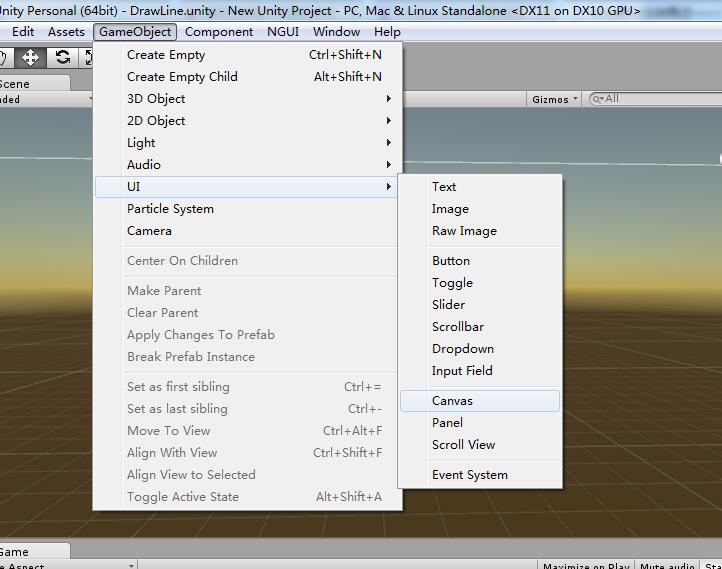The image size is (722, 569).
Task: Choose Create Empty
Action: (248, 55)
